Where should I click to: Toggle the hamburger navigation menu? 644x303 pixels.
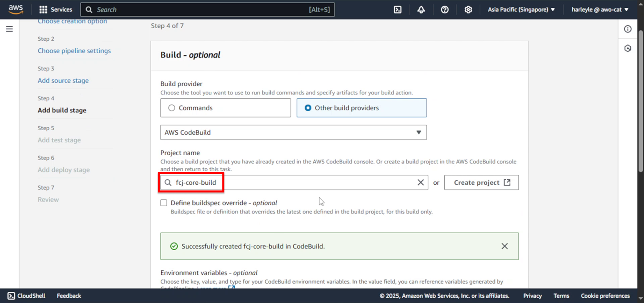(9, 29)
